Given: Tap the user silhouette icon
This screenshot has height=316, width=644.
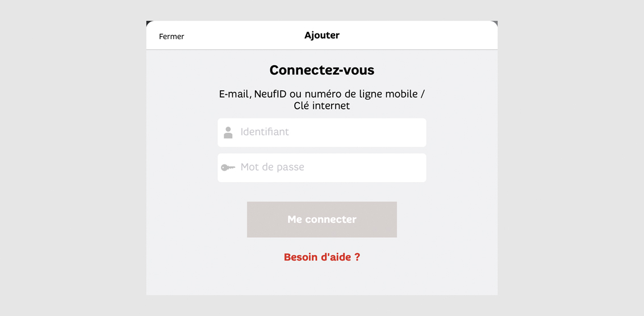Looking at the screenshot, I should (228, 133).
